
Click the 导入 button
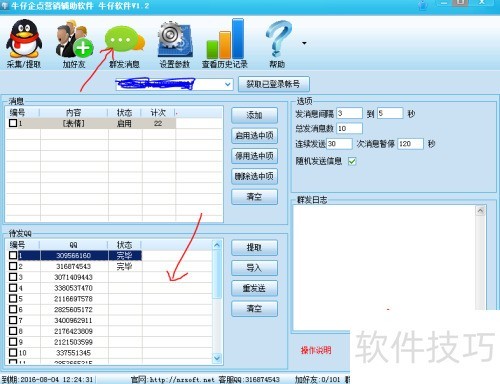click(254, 268)
